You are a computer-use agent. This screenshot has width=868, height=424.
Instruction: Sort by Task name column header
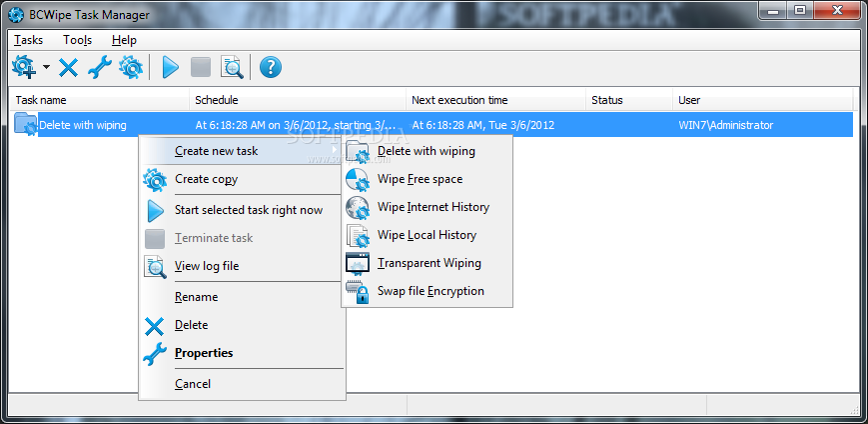pos(100,100)
